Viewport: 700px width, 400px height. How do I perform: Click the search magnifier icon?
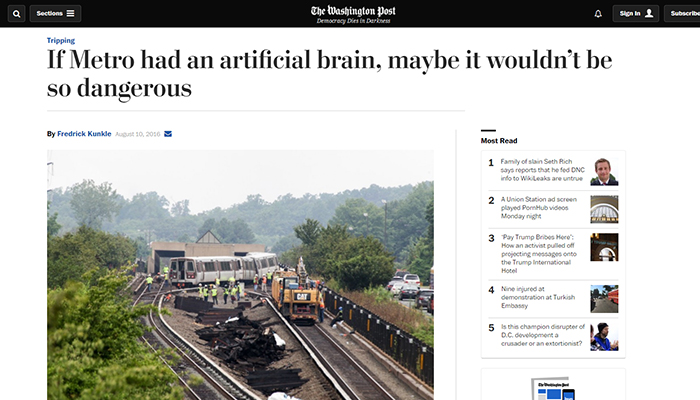(16, 14)
